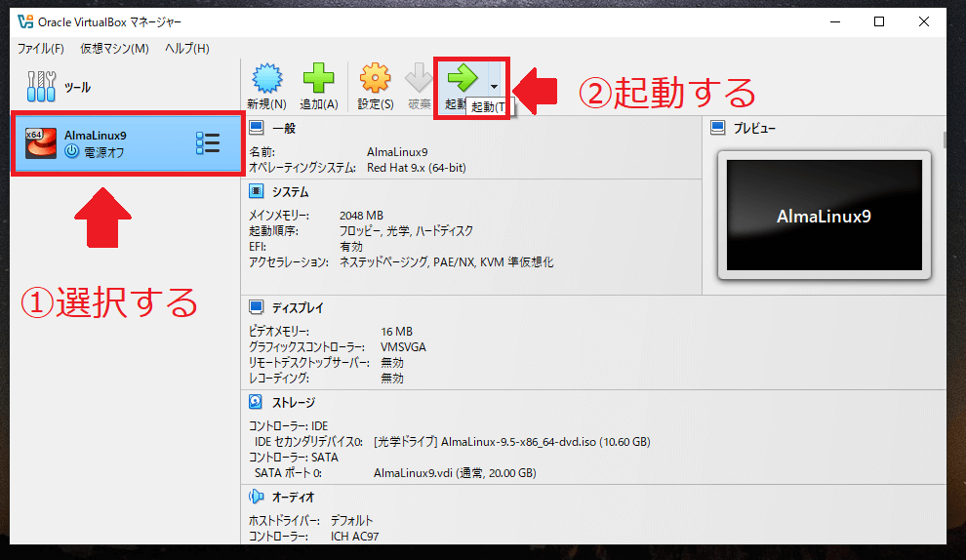Minimize the VirtualBox Manager window
This screenshot has width=966, height=560.
tap(835, 21)
